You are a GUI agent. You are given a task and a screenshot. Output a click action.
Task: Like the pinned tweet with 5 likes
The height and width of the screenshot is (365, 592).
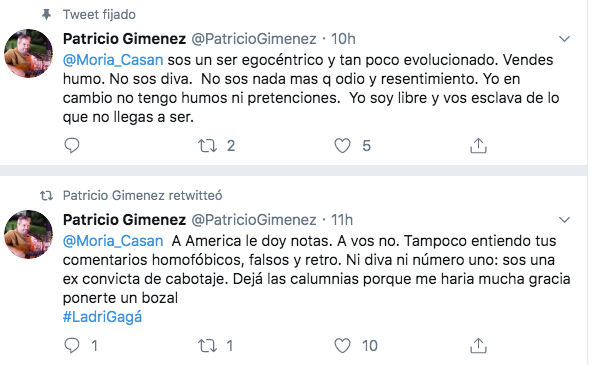342,146
